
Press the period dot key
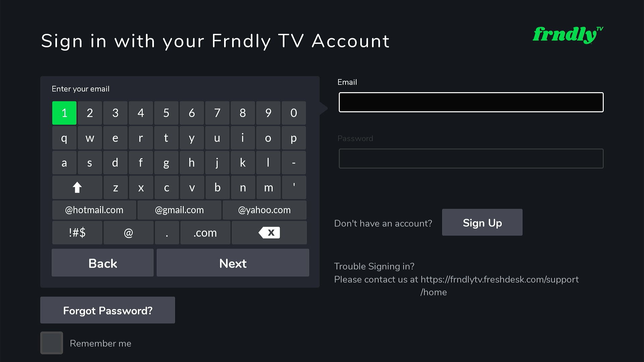coord(166,232)
